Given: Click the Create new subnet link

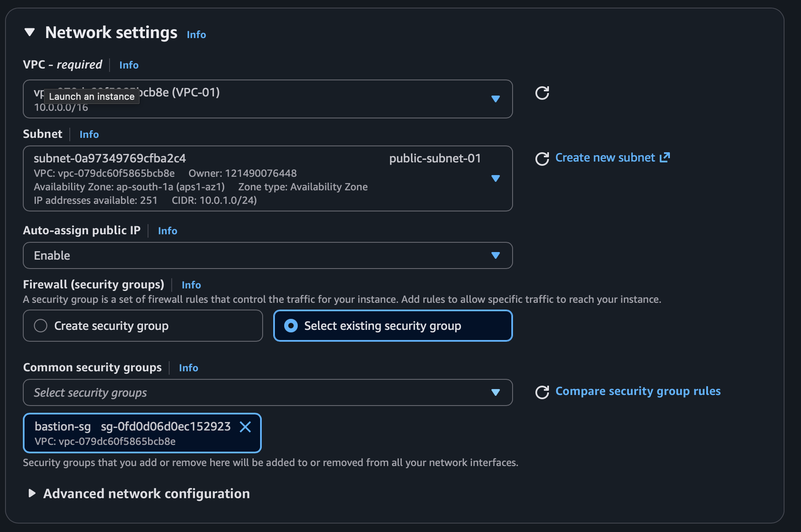Looking at the screenshot, I should click(x=612, y=158).
